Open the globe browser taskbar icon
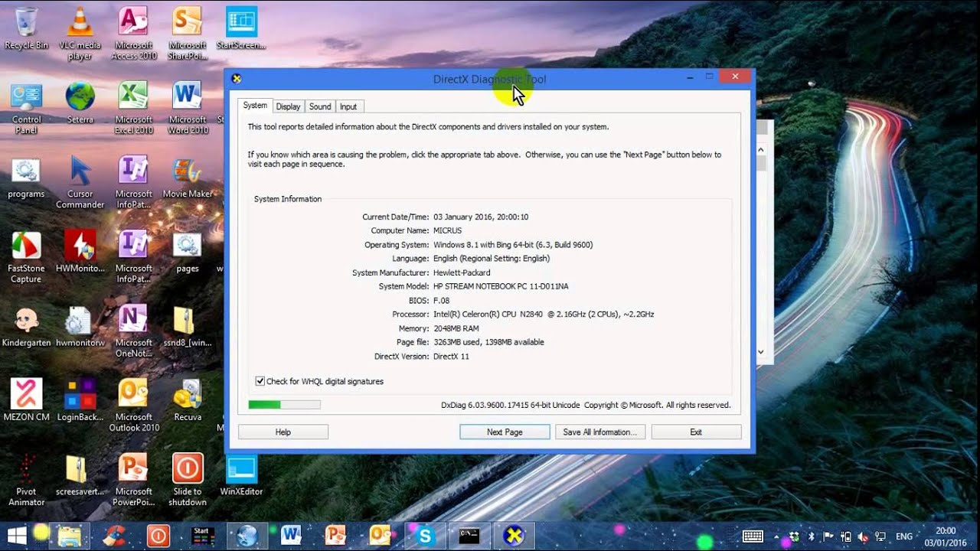 click(247, 535)
